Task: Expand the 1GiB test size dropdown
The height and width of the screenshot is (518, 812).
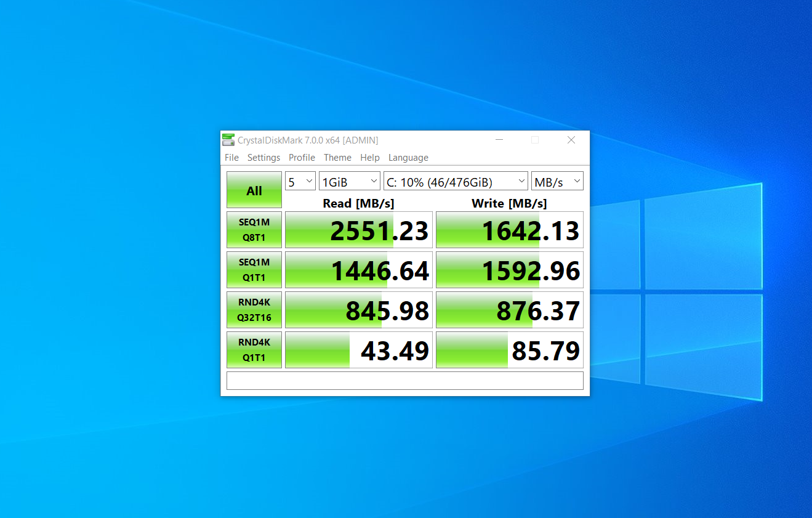Action: (350, 181)
